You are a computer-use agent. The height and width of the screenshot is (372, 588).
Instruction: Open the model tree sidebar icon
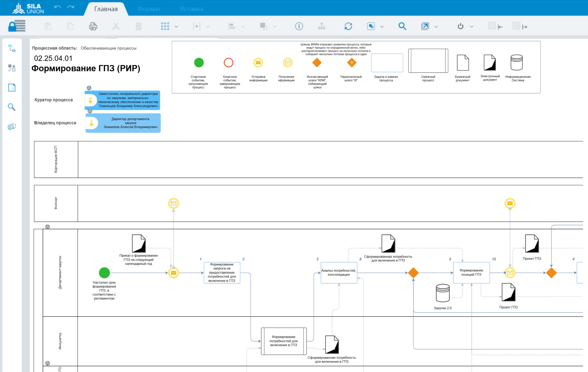[x=12, y=48]
